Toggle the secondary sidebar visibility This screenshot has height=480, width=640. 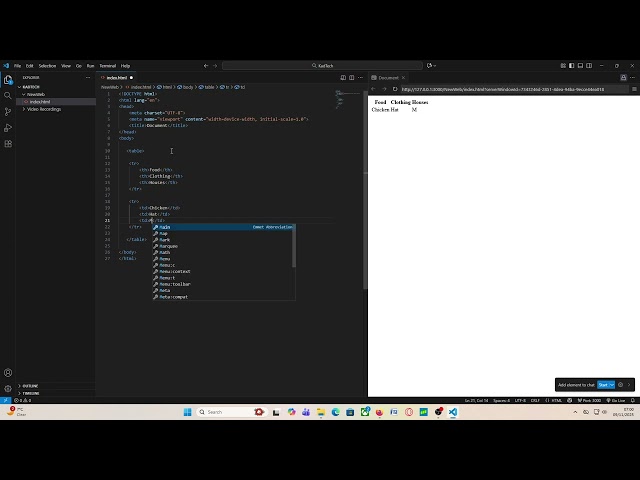[x=589, y=65]
